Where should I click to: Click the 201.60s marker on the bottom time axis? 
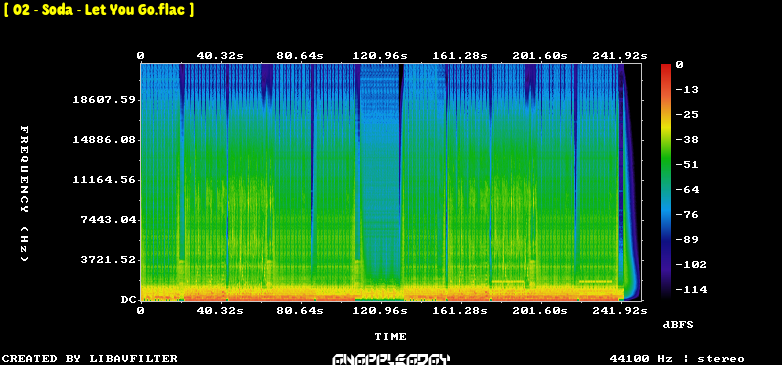[540, 311]
